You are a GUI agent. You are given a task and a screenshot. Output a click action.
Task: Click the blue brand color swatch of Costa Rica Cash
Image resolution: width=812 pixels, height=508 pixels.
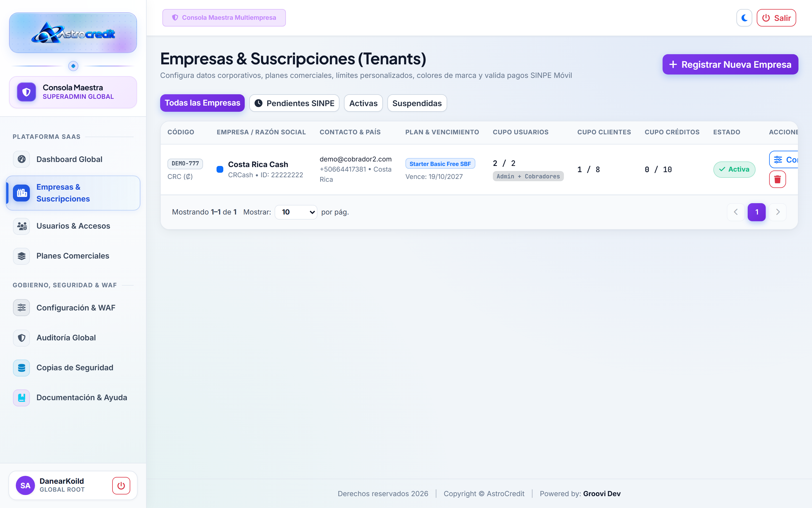click(220, 169)
